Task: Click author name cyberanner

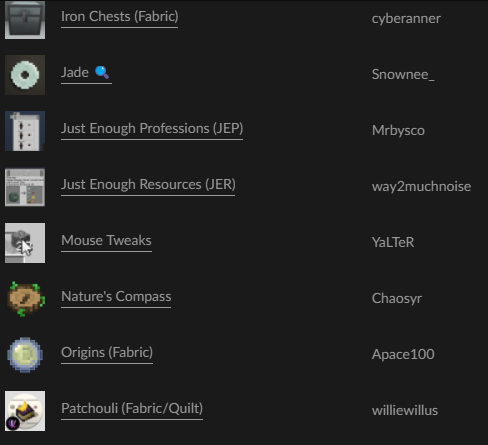Action: pos(406,19)
